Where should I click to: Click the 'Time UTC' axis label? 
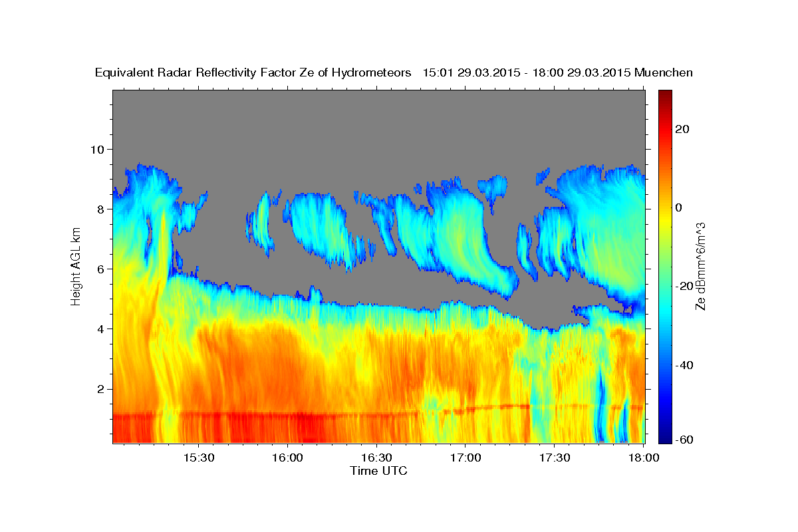pos(379,471)
